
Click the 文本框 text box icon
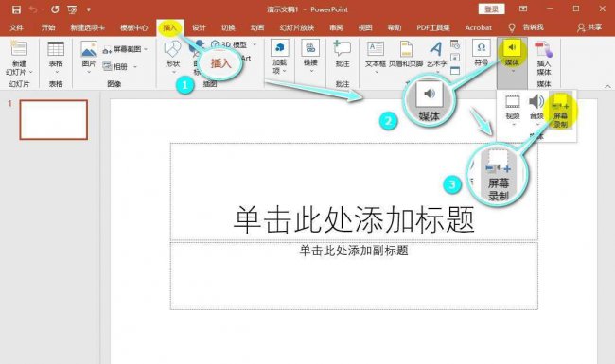point(375,49)
